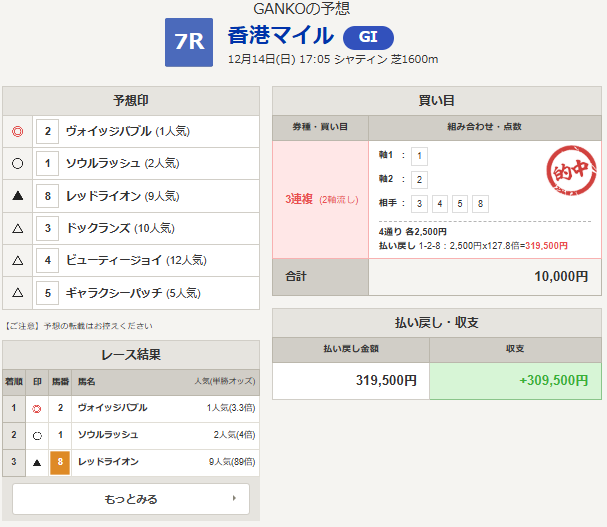This screenshot has width=607, height=527.
Task: Click ソウルラッシュ in race results
Action: pyautogui.click(x=108, y=435)
